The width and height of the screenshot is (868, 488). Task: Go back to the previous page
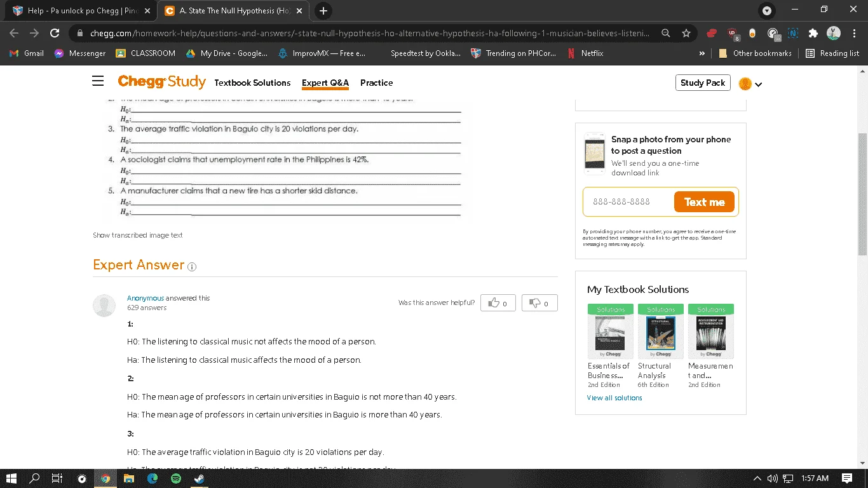(x=14, y=33)
